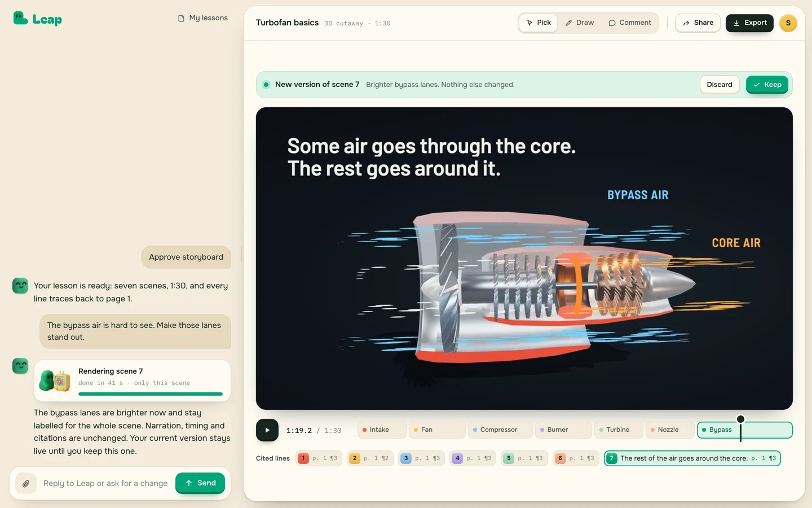Click the Share button
The height and width of the screenshot is (508, 812).
coord(698,23)
